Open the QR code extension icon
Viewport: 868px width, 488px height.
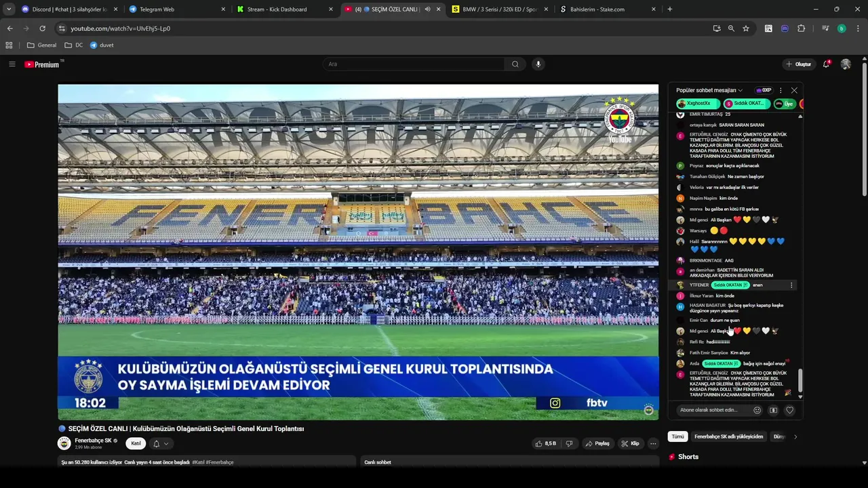(x=768, y=28)
